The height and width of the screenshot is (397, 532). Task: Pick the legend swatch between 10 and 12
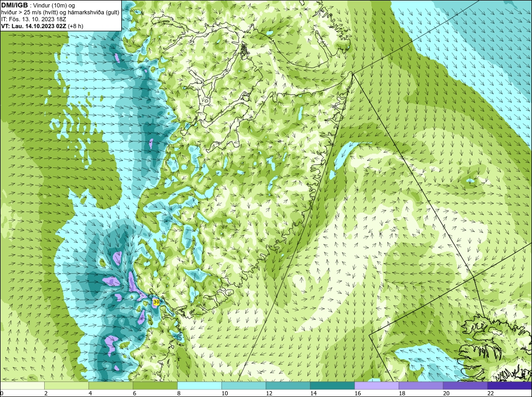[x=244, y=386]
